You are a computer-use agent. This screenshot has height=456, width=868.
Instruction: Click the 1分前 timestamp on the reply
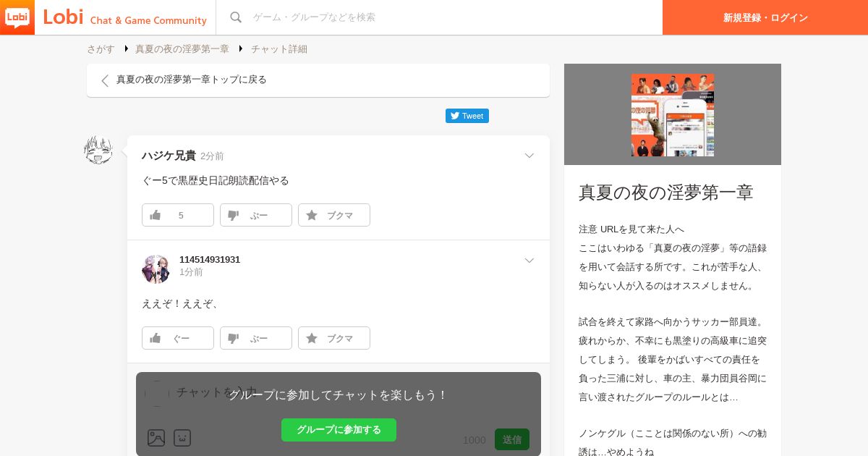191,272
